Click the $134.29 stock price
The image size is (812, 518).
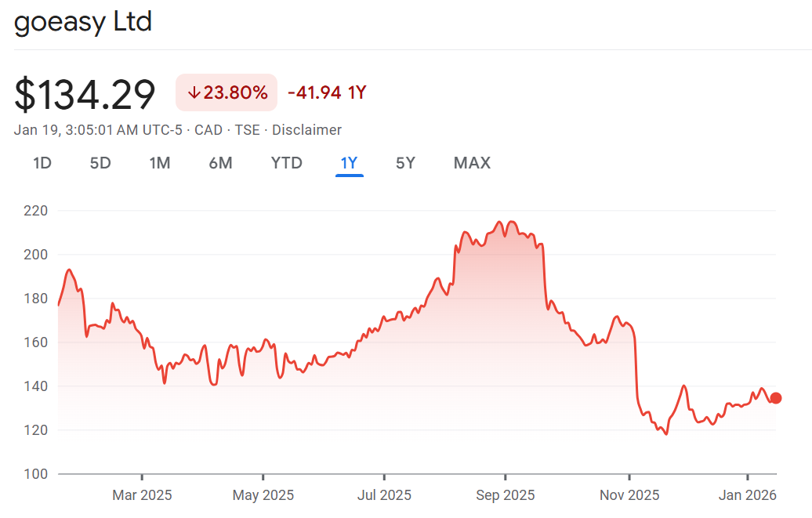[85, 94]
